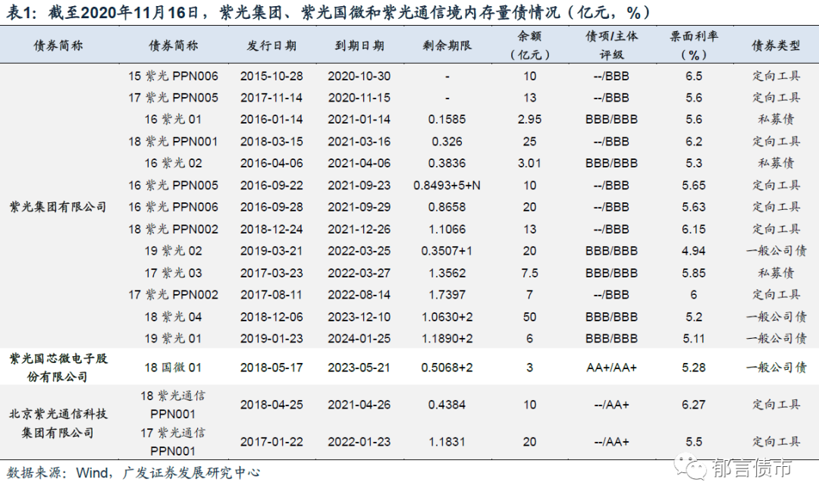Select remaining term '1.7397'
Viewport: 819px width, 504px height.
(447, 295)
